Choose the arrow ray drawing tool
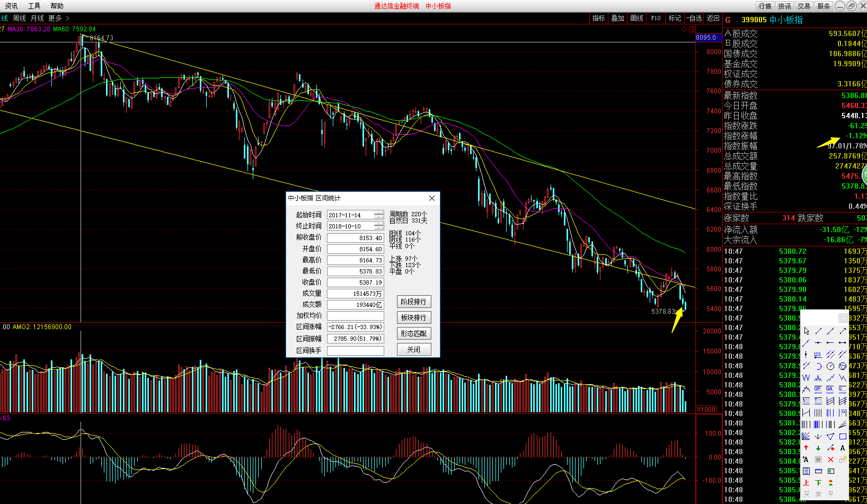This screenshot has width=867, height=504. tap(843, 331)
